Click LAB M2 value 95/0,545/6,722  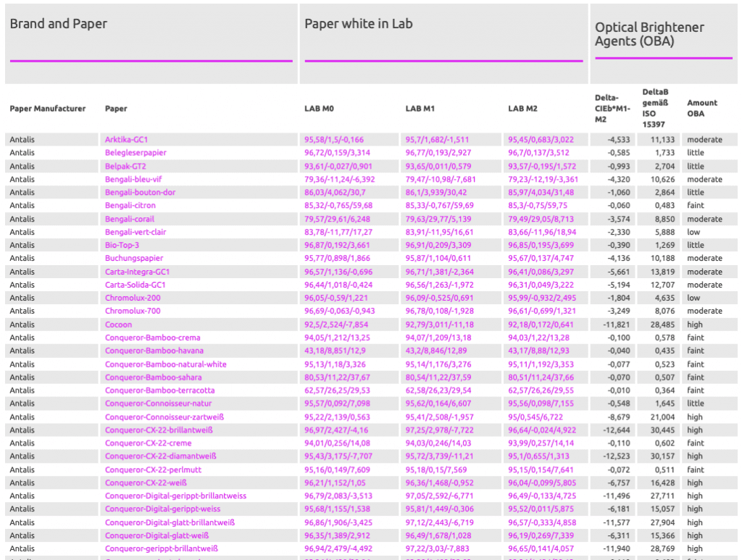535,417
